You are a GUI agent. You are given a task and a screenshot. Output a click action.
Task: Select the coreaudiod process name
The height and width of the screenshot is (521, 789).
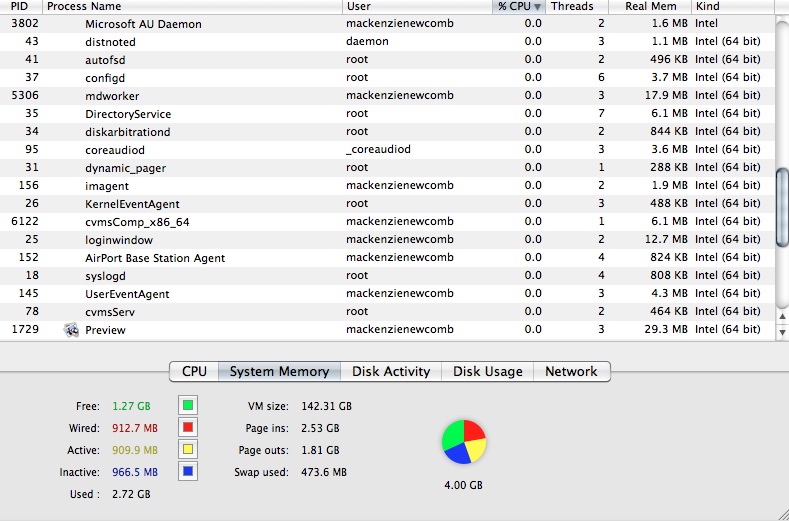coord(115,150)
